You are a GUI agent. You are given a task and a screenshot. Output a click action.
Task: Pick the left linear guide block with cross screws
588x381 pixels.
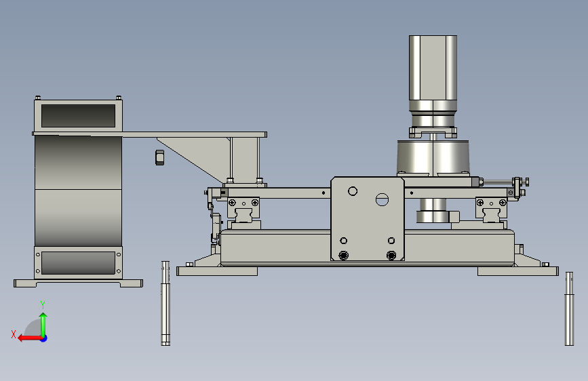243,208
